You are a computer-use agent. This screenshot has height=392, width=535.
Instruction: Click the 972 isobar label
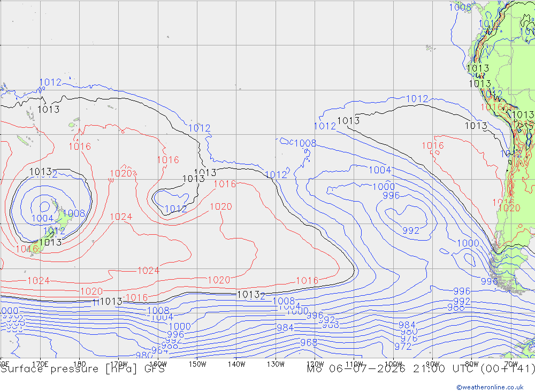click(403, 347)
